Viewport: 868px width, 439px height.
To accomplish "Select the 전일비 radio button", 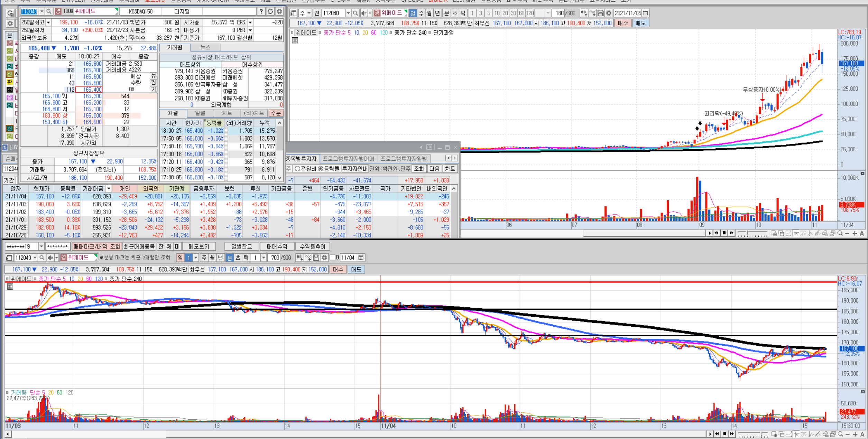I will [297, 169].
